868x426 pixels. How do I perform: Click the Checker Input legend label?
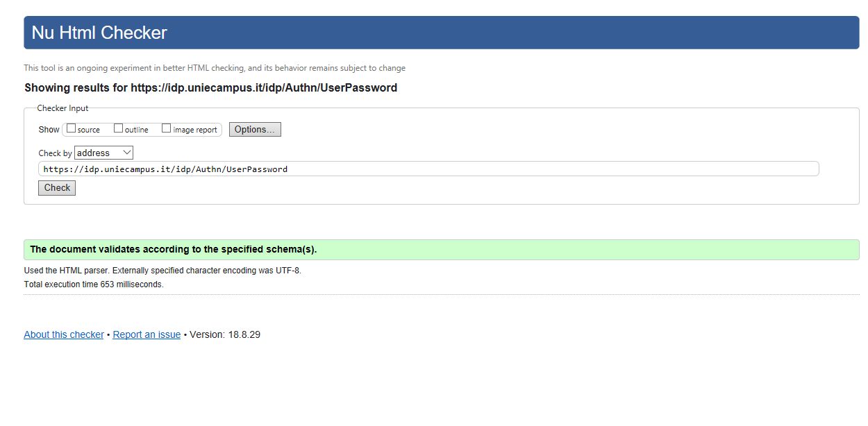62,108
